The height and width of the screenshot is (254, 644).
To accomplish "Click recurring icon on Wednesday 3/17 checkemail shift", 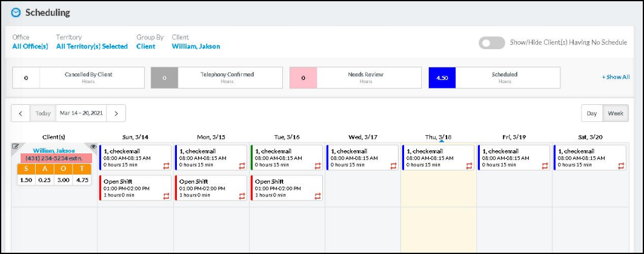I will tap(394, 165).
